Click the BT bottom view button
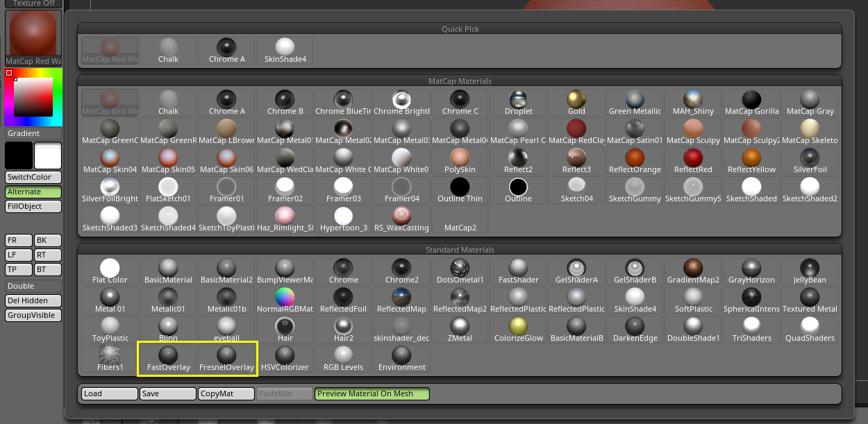This screenshot has width=868, height=424. [48, 269]
